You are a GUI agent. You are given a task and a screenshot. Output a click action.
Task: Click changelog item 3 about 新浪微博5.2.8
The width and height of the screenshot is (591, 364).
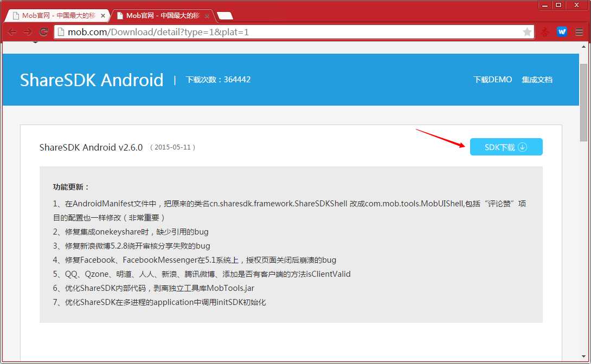(132, 246)
